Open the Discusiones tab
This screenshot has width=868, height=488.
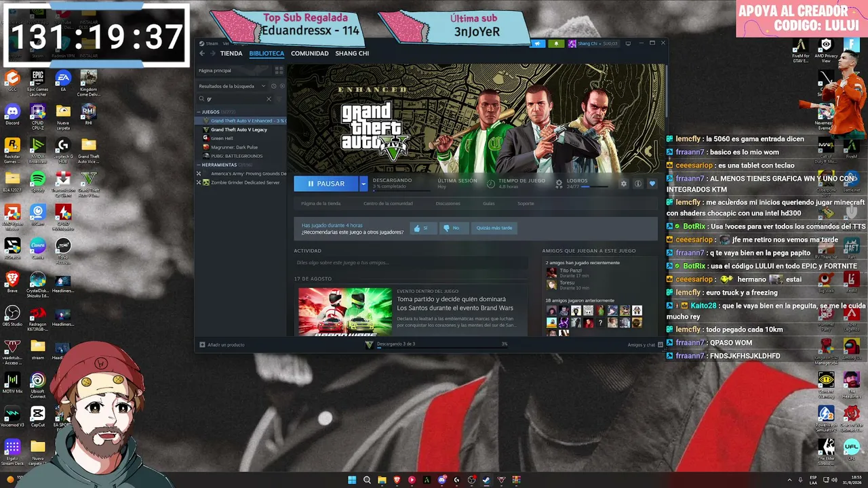click(x=448, y=203)
